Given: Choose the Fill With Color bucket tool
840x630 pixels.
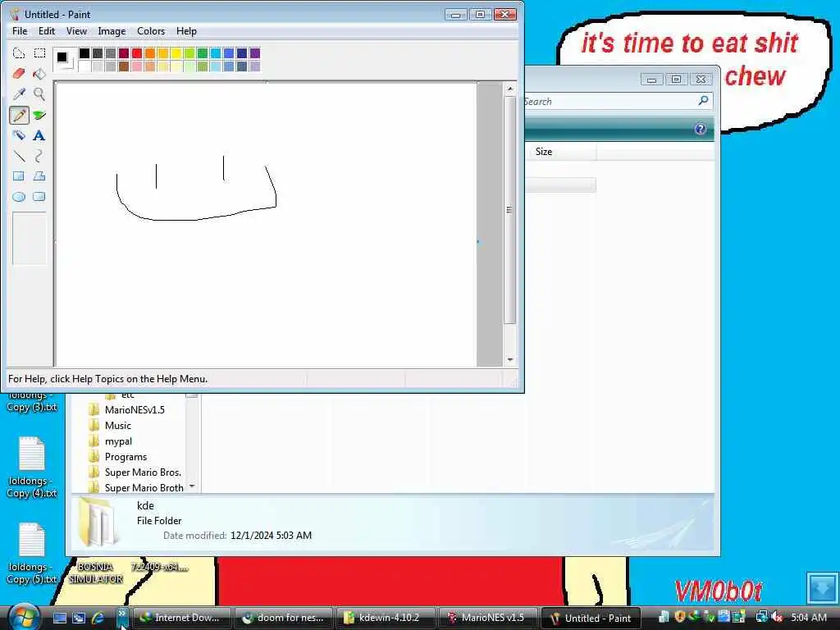Looking at the screenshot, I should tap(39, 73).
